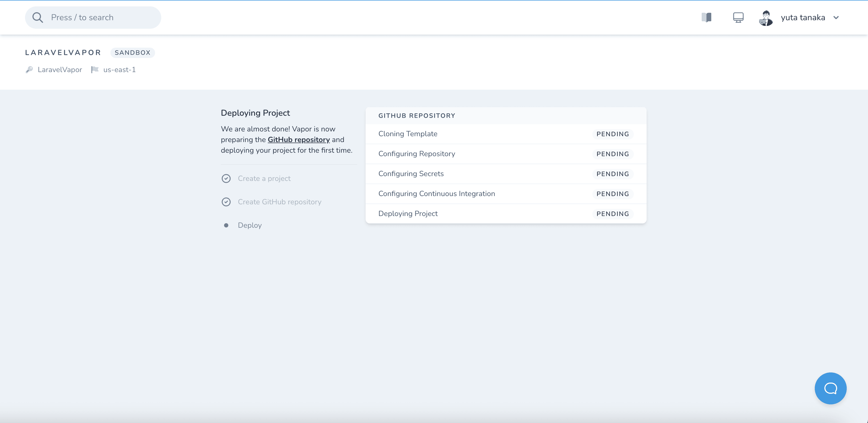
Task: Click the Configuring Repository row label
Action: [416, 154]
